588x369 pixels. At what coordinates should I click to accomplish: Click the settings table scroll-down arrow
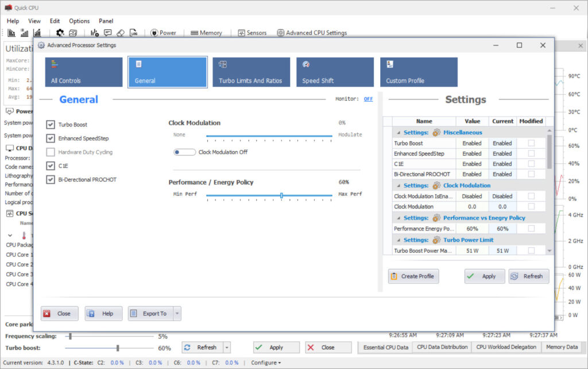point(550,251)
